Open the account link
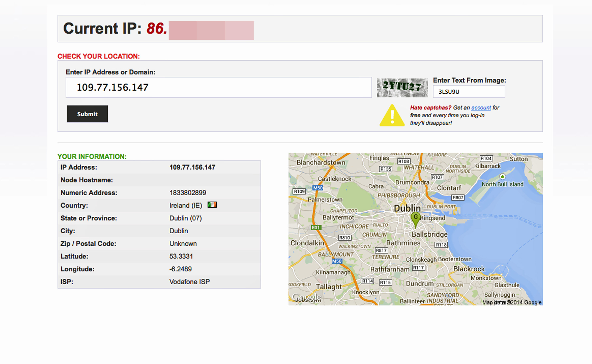This screenshot has width=592, height=364. 481,108
